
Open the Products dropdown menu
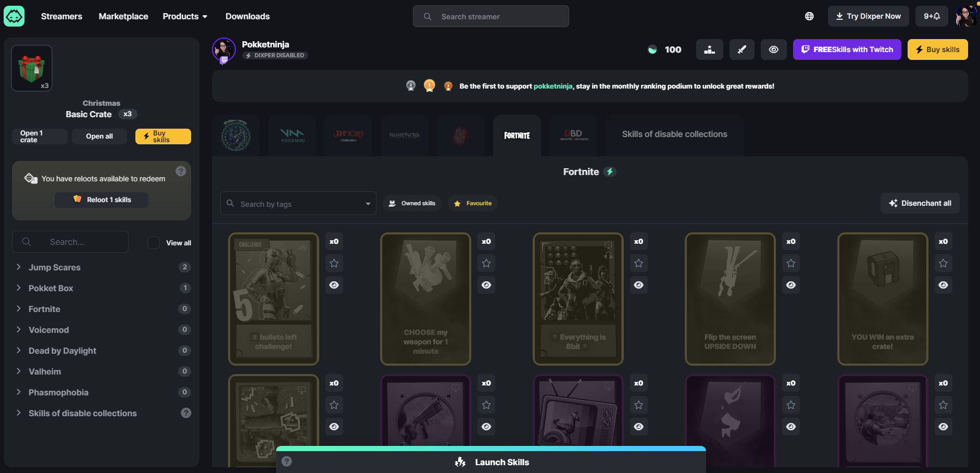click(x=185, y=16)
